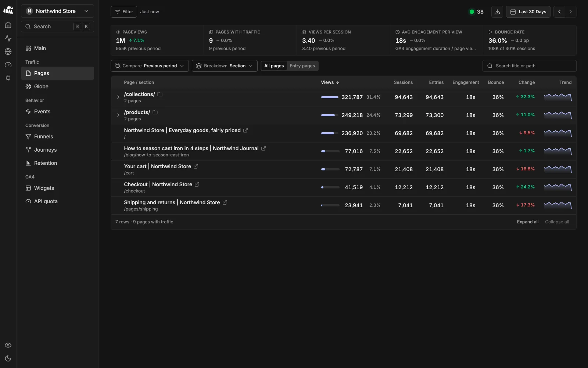Image resolution: width=588 pixels, height=368 pixels.
Task: Expand the /products/ section row
Action: (118, 115)
